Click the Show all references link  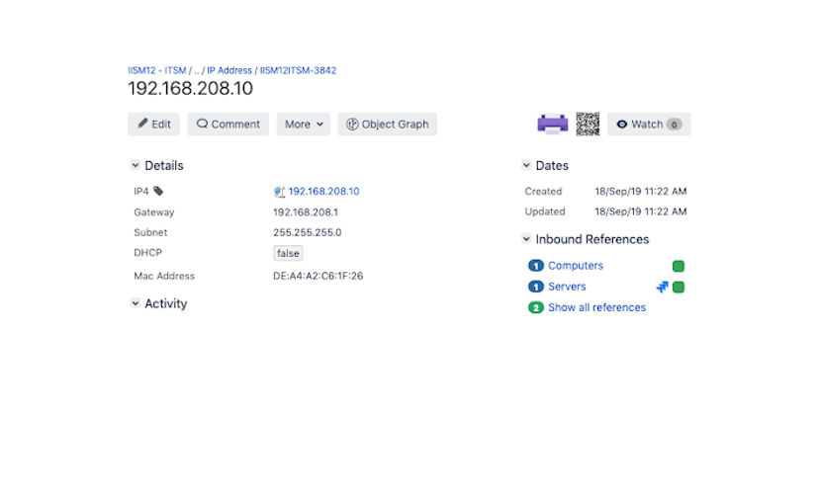[596, 308]
